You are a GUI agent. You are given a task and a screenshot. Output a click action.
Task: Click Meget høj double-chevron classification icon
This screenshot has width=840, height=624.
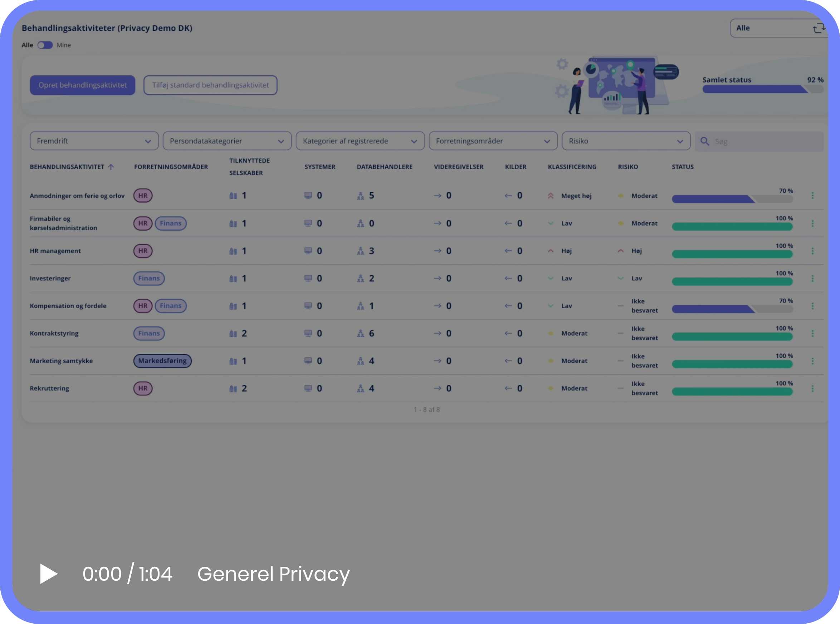pos(551,196)
